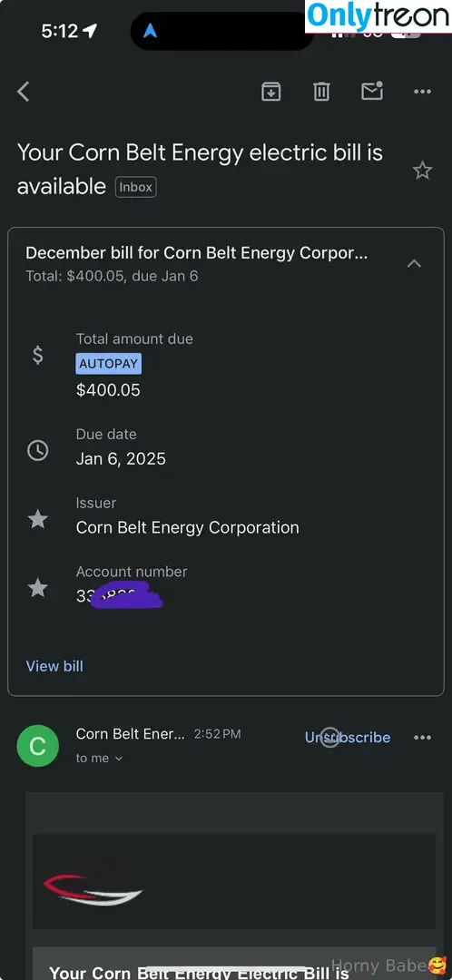
Task: Tap the clock due date icon
Action: [38, 450]
